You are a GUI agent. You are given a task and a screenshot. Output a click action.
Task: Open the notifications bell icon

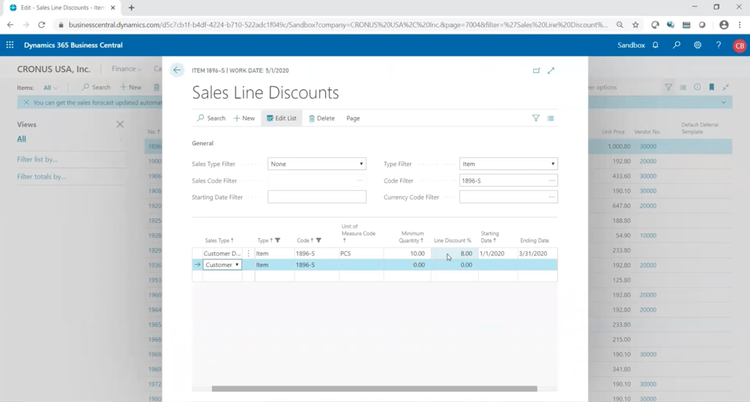click(x=655, y=45)
